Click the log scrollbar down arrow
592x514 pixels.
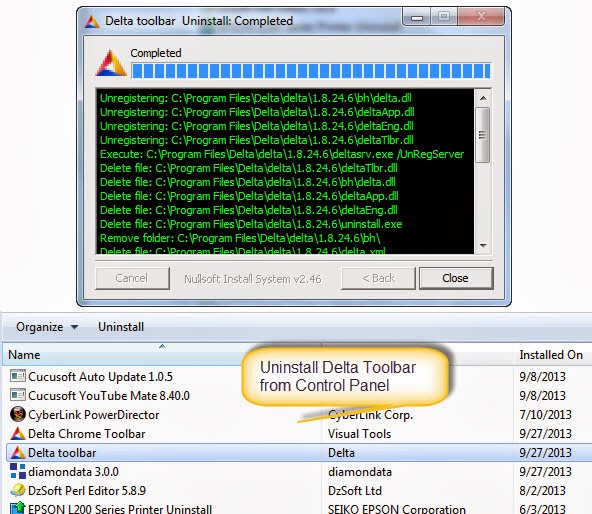[483, 245]
